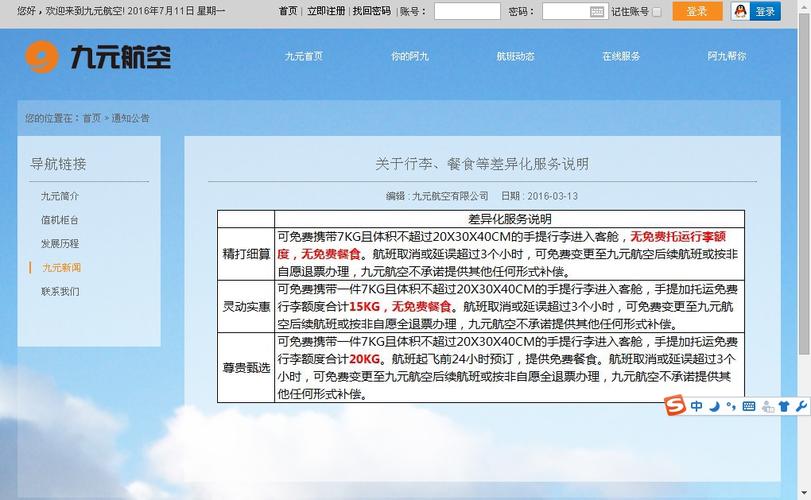Screen dimensions: 811x500
Task: Open 发展历程 in sidebar
Action: click(60, 244)
